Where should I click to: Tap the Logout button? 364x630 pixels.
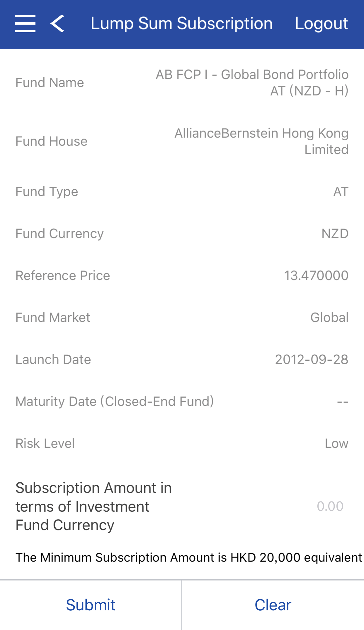pyautogui.click(x=321, y=23)
